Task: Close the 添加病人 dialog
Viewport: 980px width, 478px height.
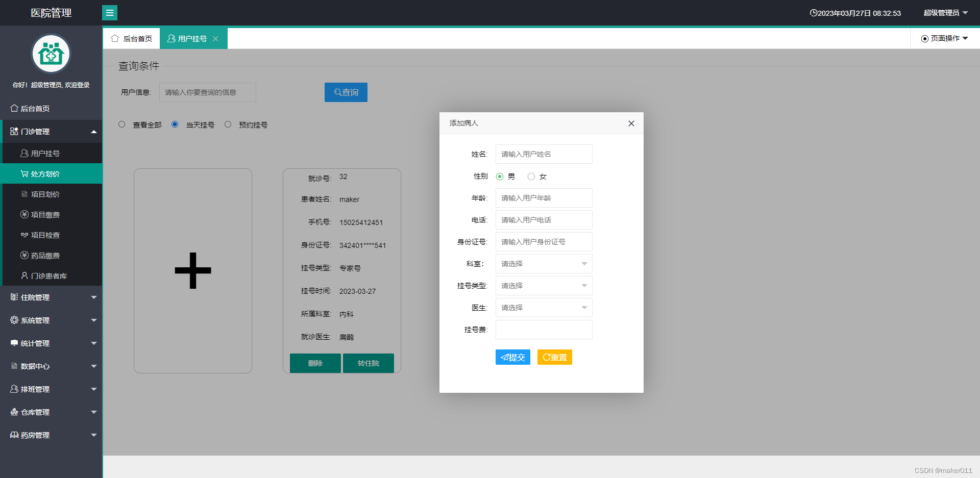Action: 631,123
